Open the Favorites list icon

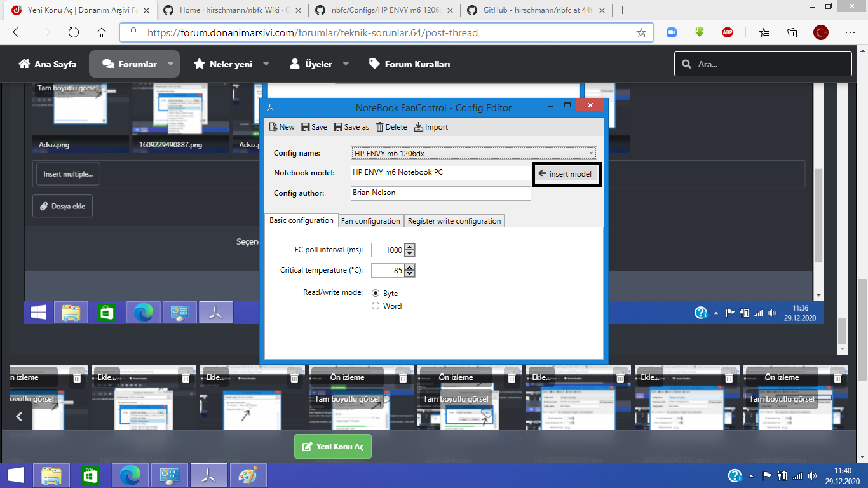[764, 32]
